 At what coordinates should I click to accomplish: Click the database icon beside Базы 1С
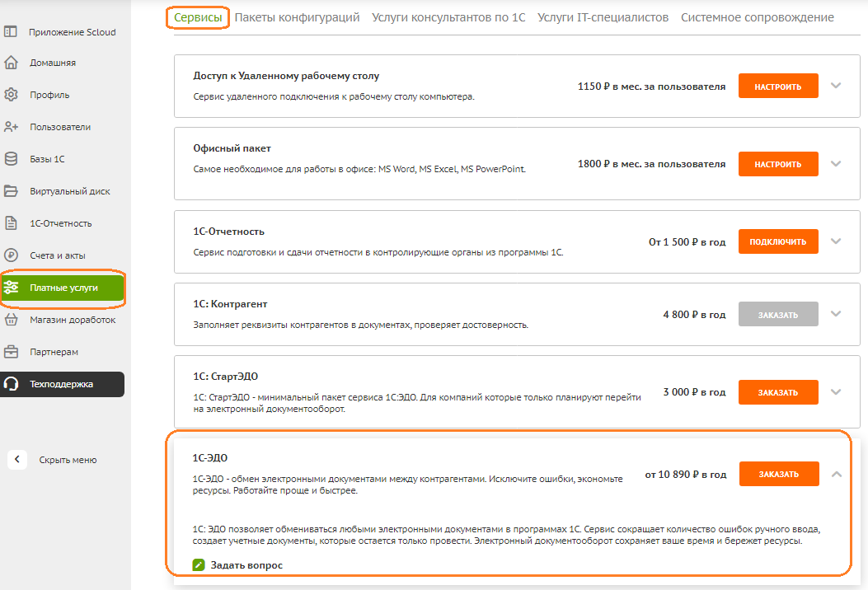pyautogui.click(x=11, y=159)
